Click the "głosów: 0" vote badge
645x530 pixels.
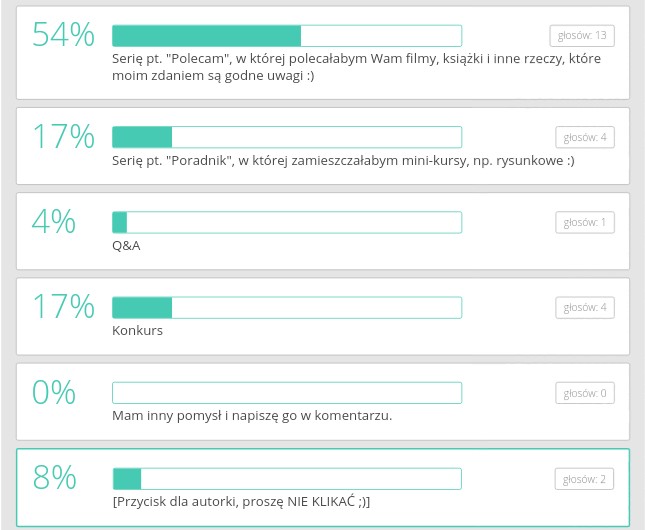coord(584,393)
